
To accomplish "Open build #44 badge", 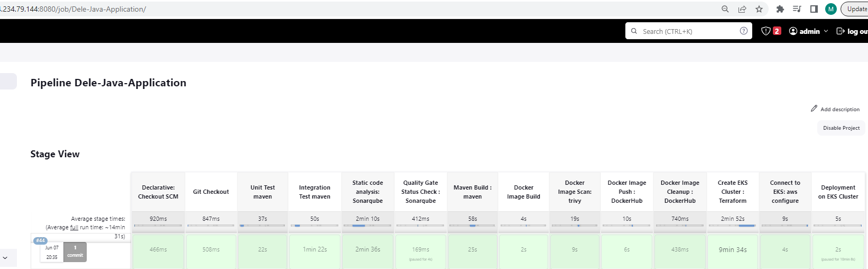I will click(x=40, y=240).
